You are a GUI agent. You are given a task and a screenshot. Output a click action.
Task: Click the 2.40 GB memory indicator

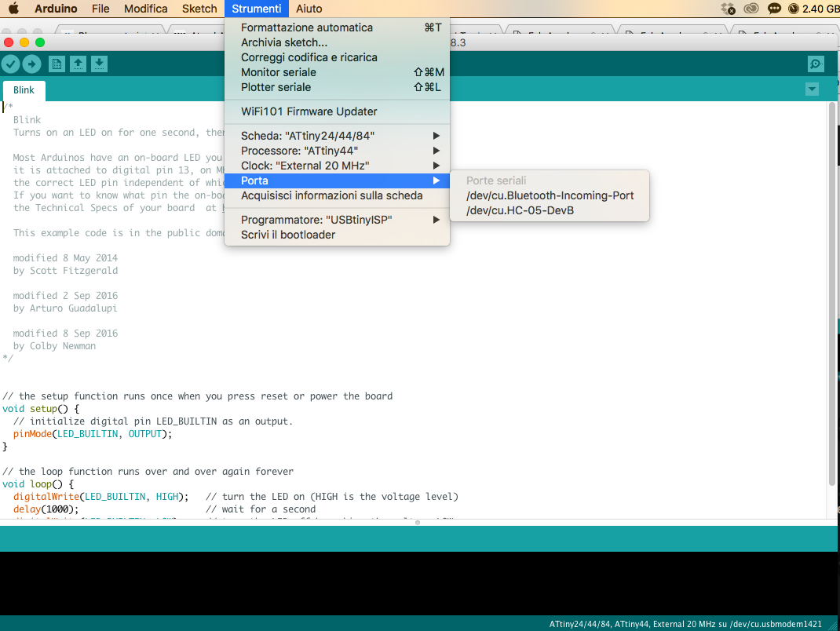click(x=814, y=9)
